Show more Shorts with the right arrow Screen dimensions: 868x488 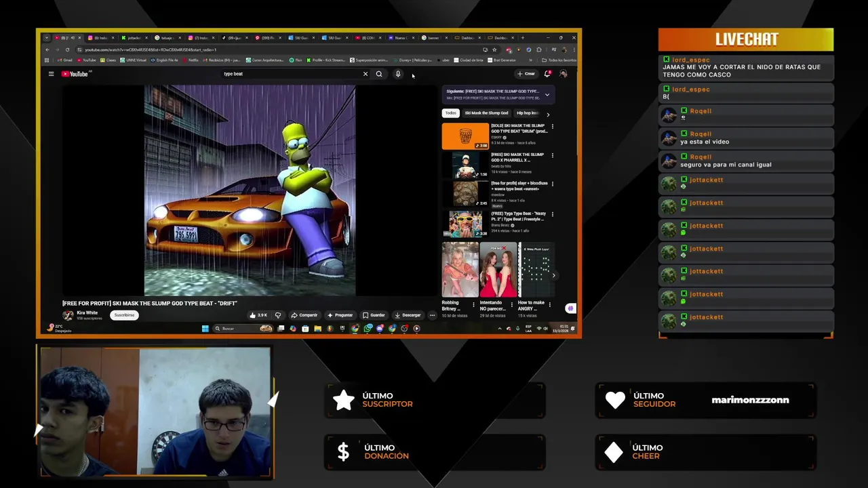coord(553,275)
